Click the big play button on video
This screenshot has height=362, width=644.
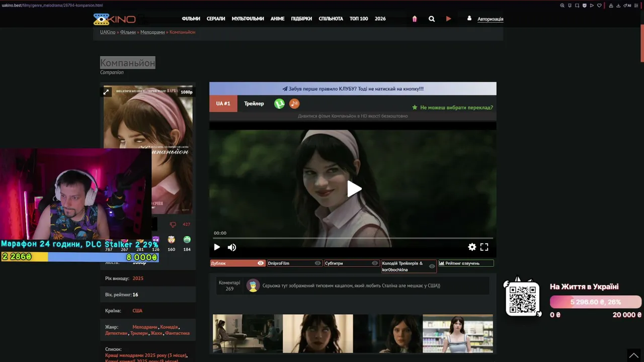(354, 189)
